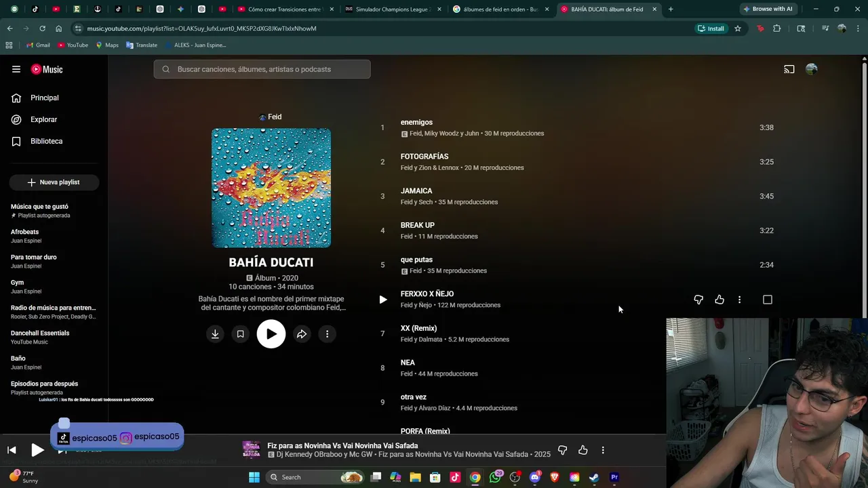Select the BREAK UP track
The height and width of the screenshot is (488, 868).
(418, 225)
